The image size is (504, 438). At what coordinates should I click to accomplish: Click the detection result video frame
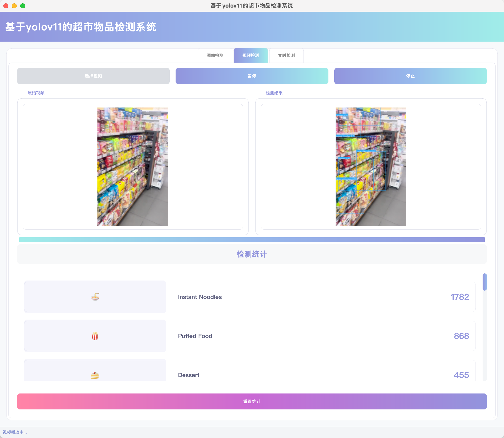point(371,167)
